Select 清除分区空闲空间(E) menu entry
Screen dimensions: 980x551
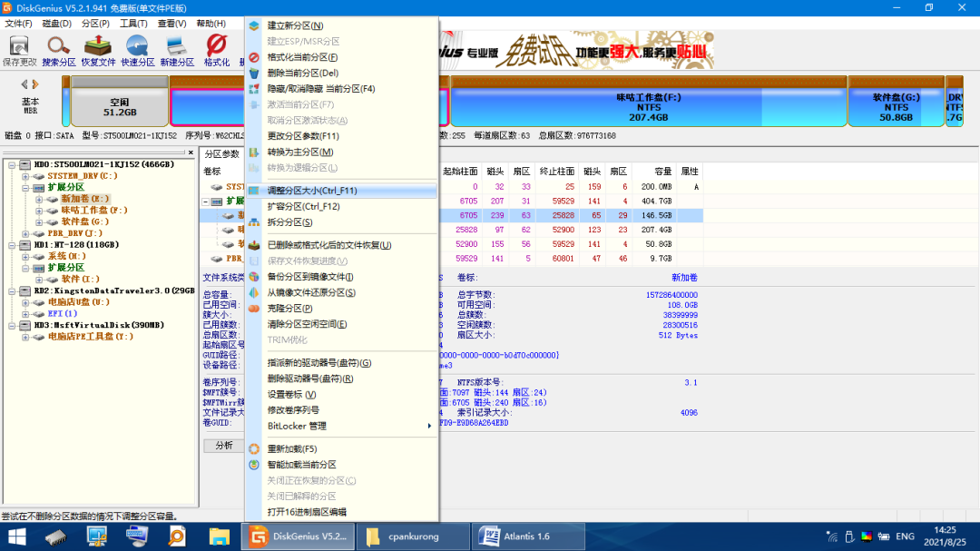(x=342, y=324)
